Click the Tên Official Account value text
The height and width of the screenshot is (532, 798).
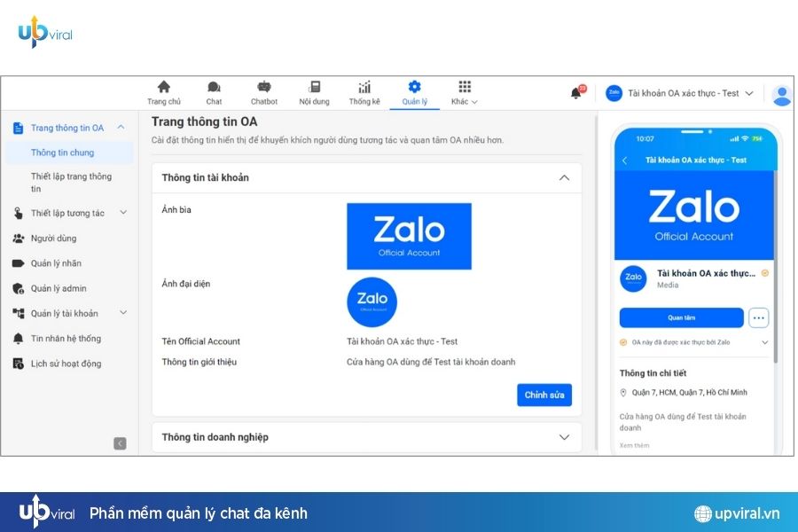(x=402, y=341)
